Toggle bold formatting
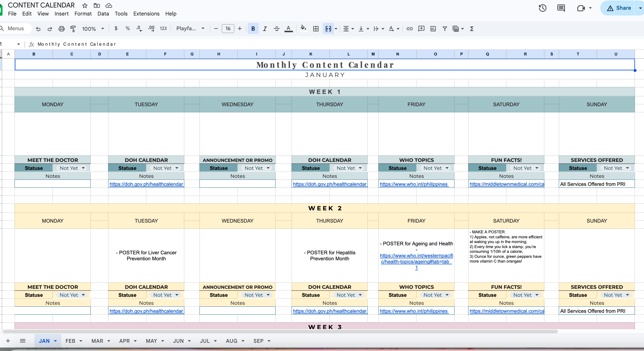The width and height of the screenshot is (644, 351). coord(253,28)
